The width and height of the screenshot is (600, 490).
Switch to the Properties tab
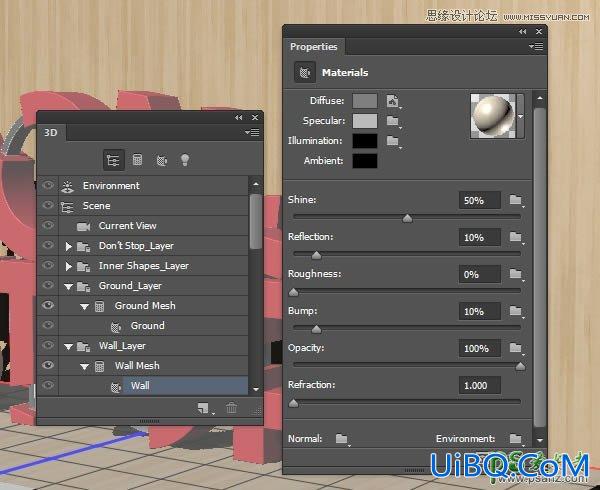pyautogui.click(x=314, y=47)
